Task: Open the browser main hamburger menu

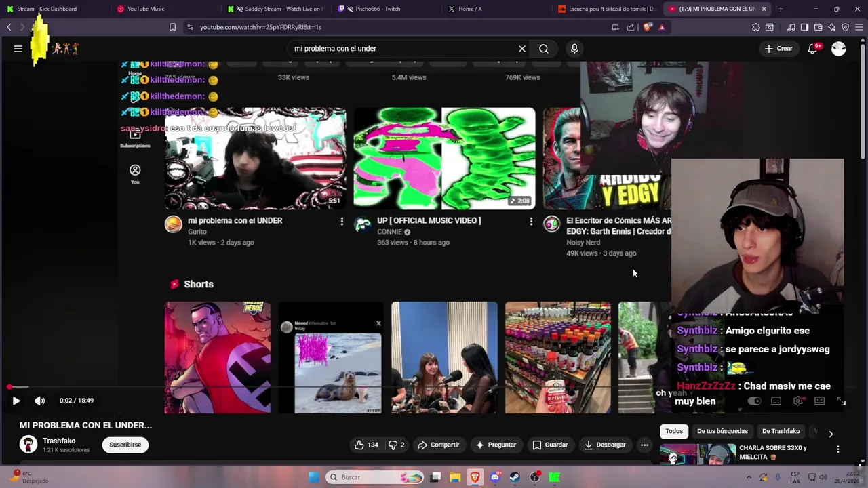Action: coord(859,27)
